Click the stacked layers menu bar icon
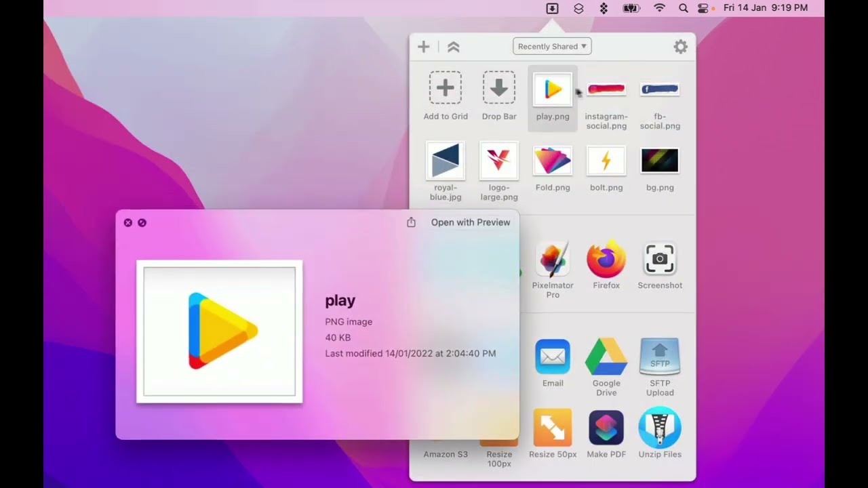868x488 pixels. pyautogui.click(x=578, y=8)
